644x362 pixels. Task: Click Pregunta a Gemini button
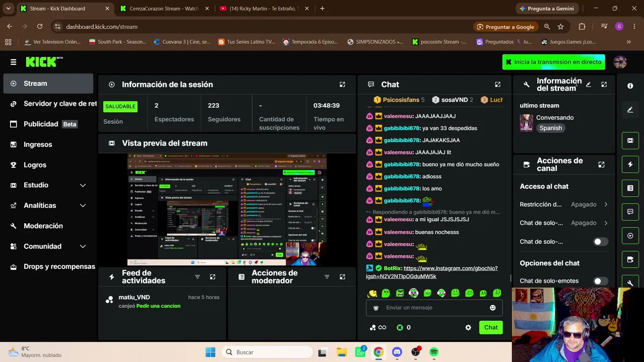coord(546,9)
